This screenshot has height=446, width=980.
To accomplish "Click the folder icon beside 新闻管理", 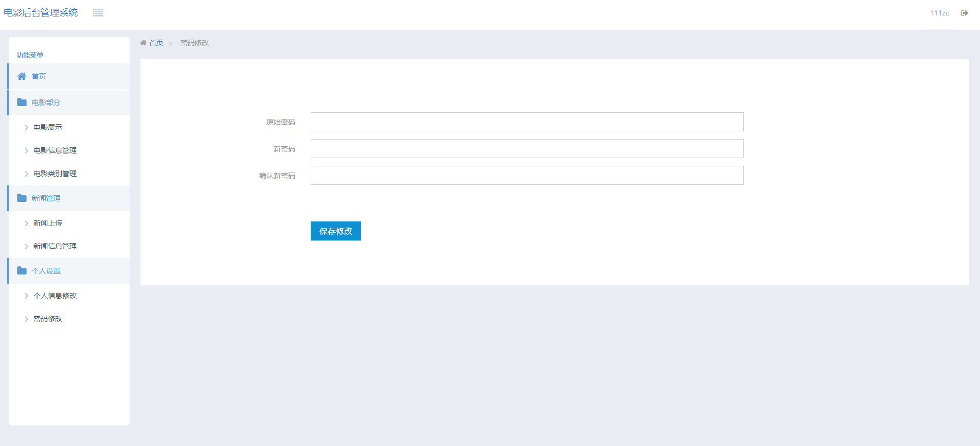I will click(x=22, y=198).
